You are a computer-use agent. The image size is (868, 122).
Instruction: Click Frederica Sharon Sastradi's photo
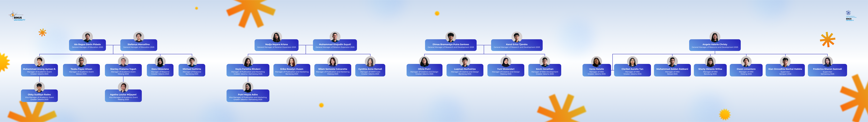pyautogui.click(x=827, y=62)
